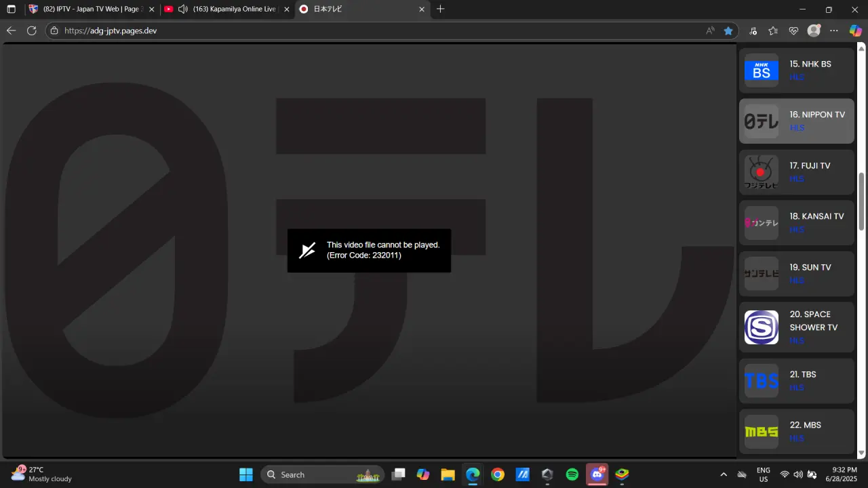The height and width of the screenshot is (488, 868).
Task: Play channel 21. TBS
Action: coord(797,381)
